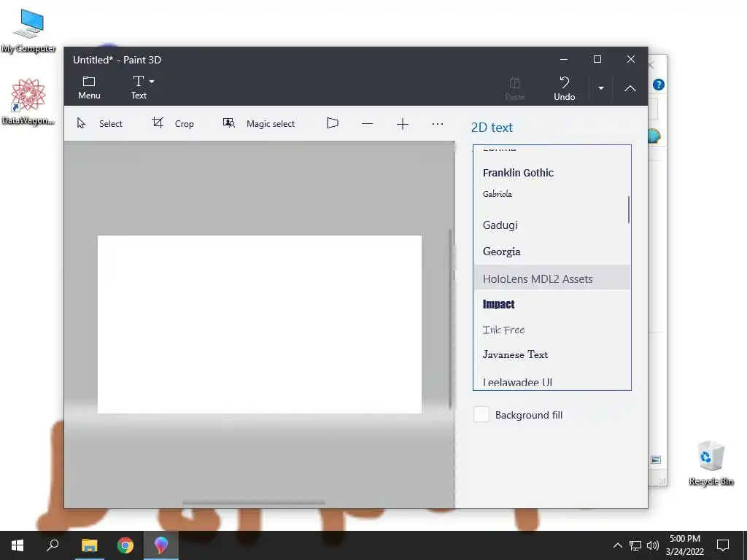Expand the Text tool dropdown arrow
747x560 pixels.
coord(152,82)
